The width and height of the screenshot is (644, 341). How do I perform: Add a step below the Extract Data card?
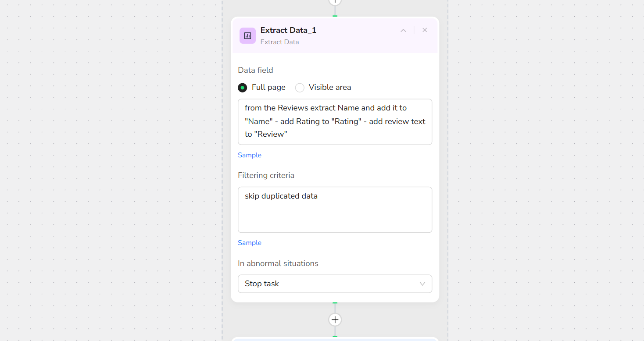[335, 320]
